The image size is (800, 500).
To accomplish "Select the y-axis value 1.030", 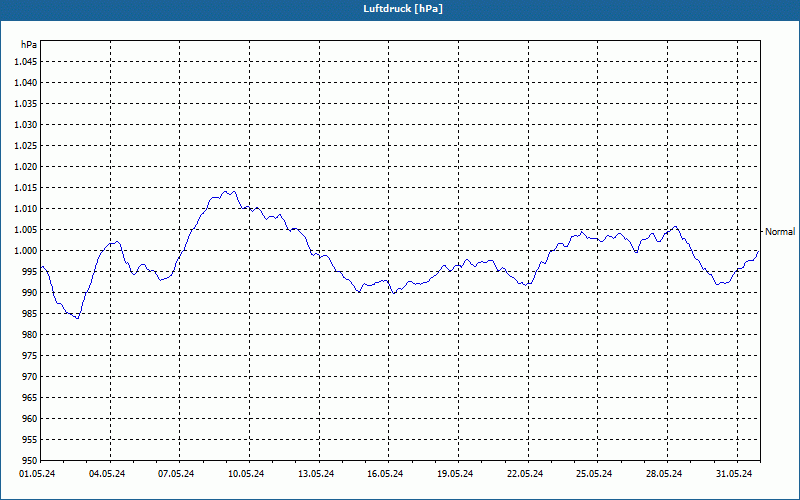I will tap(26, 124).
